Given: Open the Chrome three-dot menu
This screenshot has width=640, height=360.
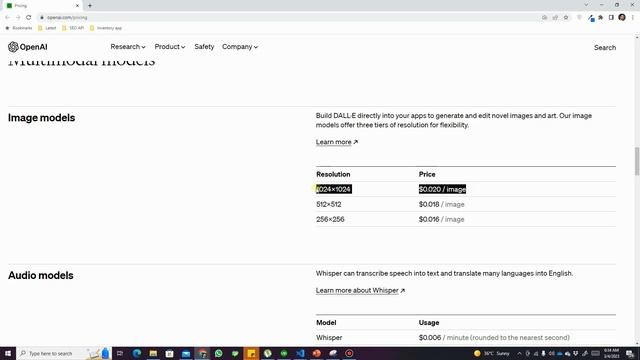Looking at the screenshot, I should [633, 18].
